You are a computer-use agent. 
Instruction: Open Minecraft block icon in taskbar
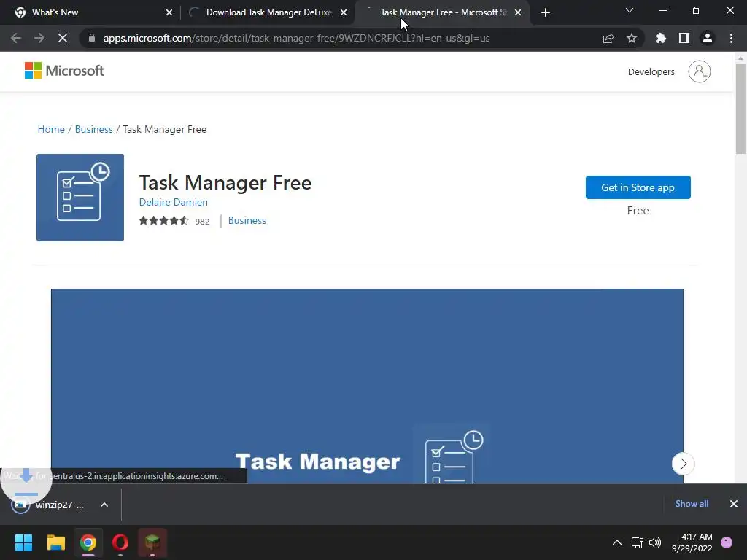(152, 542)
